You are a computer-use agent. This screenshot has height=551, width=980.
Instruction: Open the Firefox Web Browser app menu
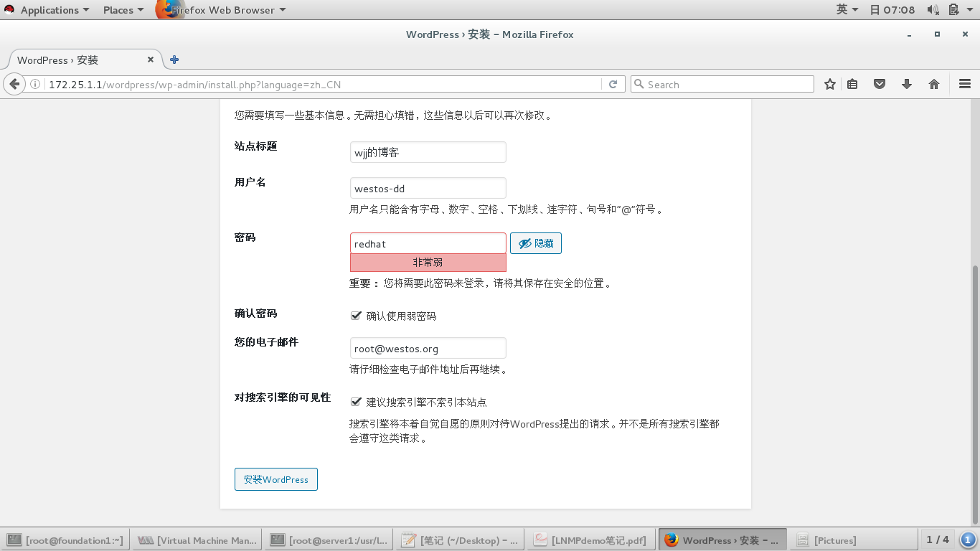pos(221,10)
